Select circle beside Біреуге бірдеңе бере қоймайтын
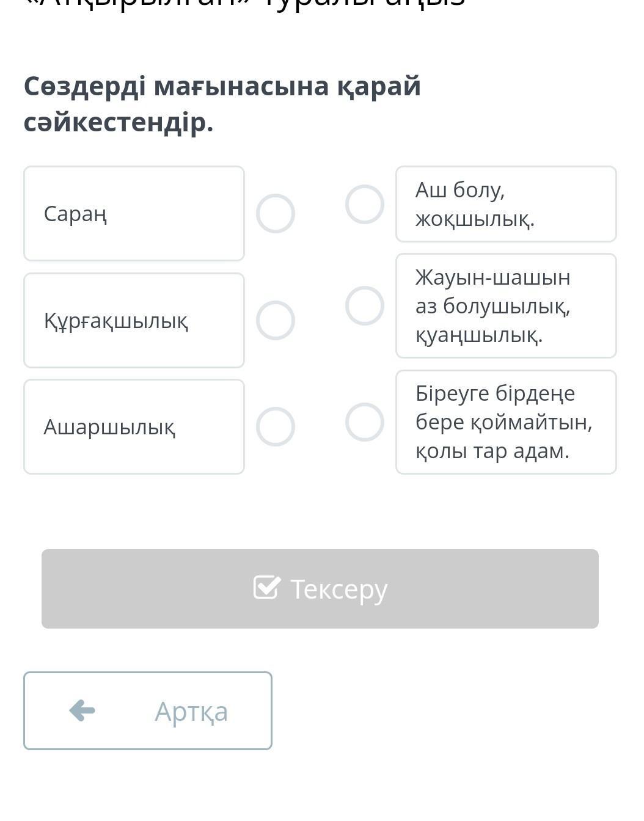Screen dimensions: 644x821 pos(365,422)
